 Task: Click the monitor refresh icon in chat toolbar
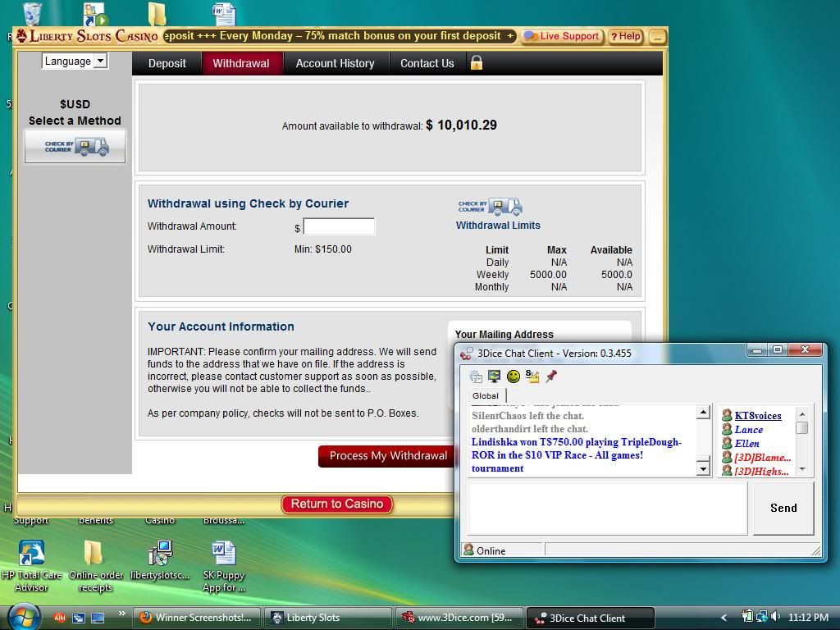pyautogui.click(x=495, y=377)
